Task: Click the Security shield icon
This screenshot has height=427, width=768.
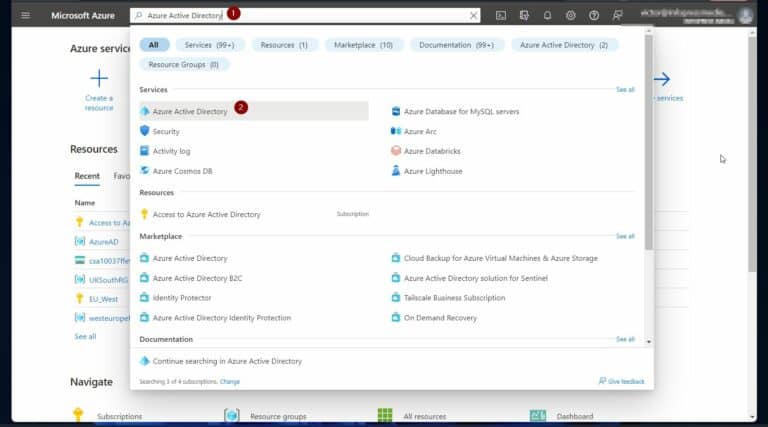Action: [144, 131]
